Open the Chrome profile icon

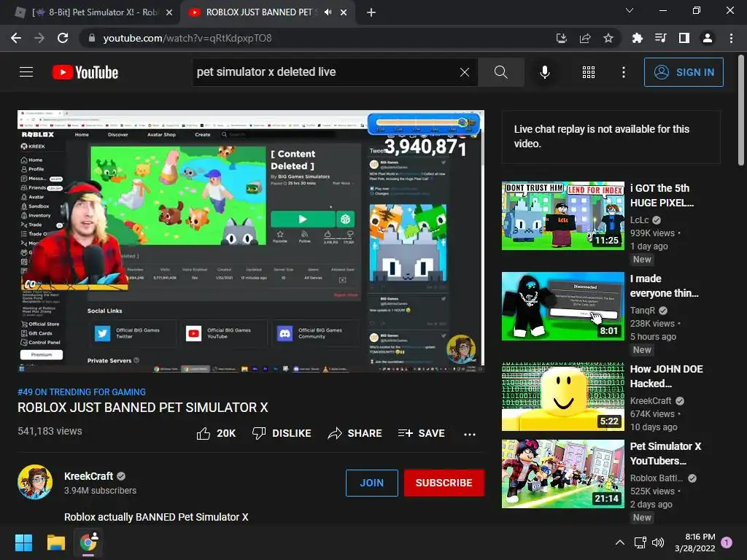click(x=708, y=38)
